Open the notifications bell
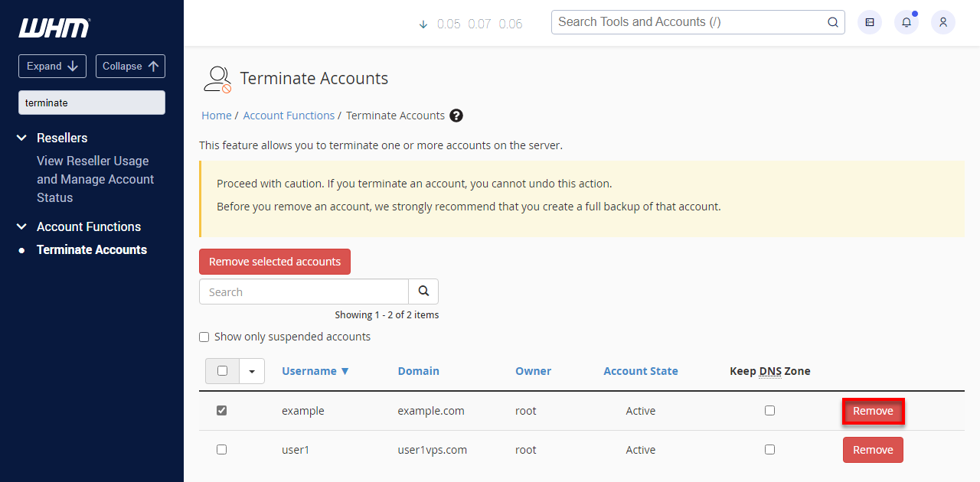This screenshot has width=980, height=482. pyautogui.click(x=906, y=22)
